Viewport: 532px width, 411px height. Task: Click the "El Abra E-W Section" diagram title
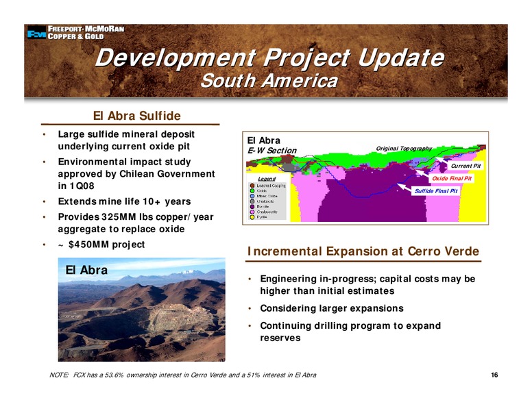click(x=271, y=145)
